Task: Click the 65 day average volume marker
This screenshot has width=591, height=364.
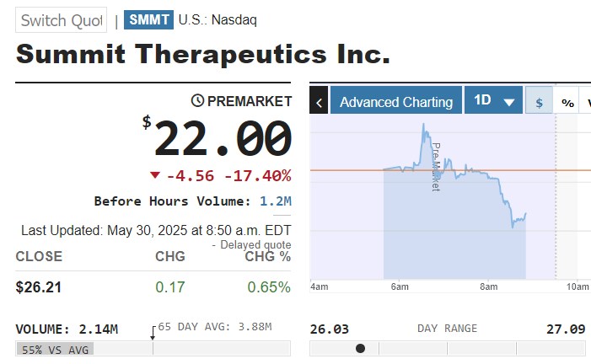Action: pyautogui.click(x=153, y=334)
